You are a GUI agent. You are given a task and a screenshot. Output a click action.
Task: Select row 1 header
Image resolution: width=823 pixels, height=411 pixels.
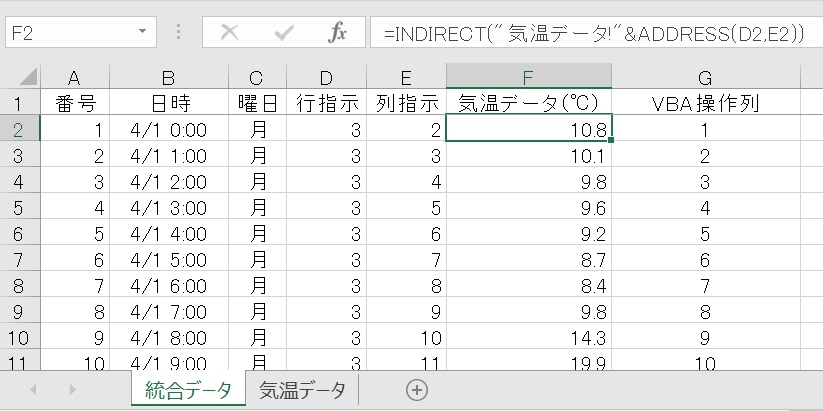pos(20,103)
